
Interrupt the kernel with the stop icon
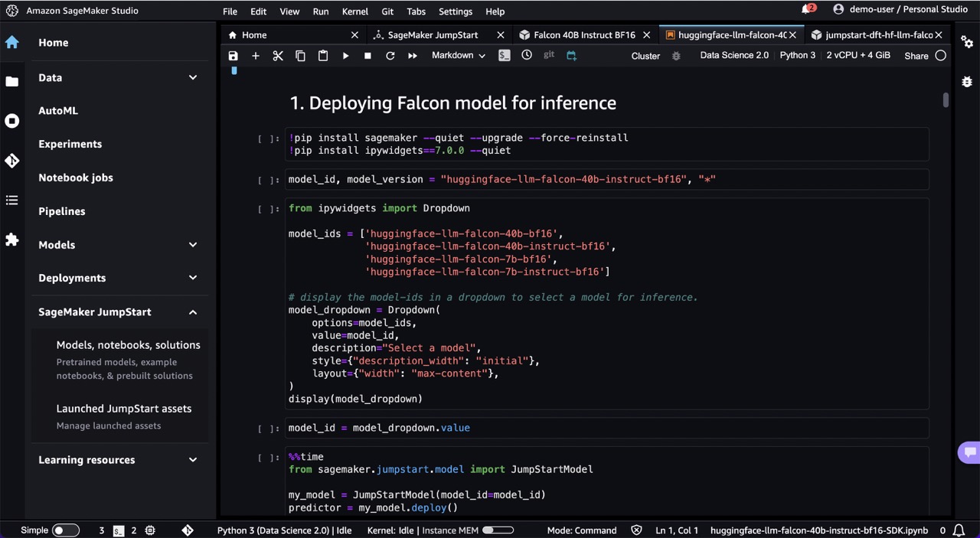(x=367, y=56)
